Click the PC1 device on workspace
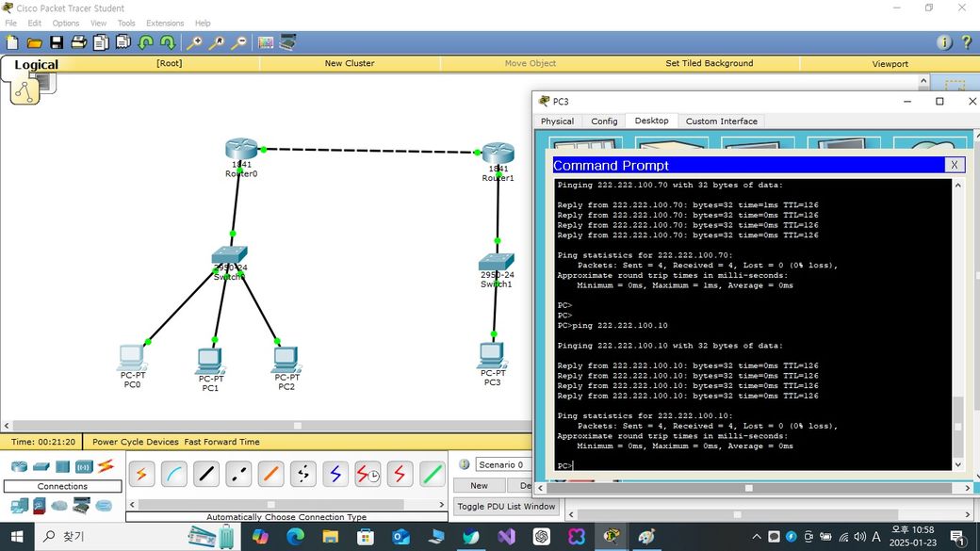Viewport: 980px width, 551px height. 210,362
